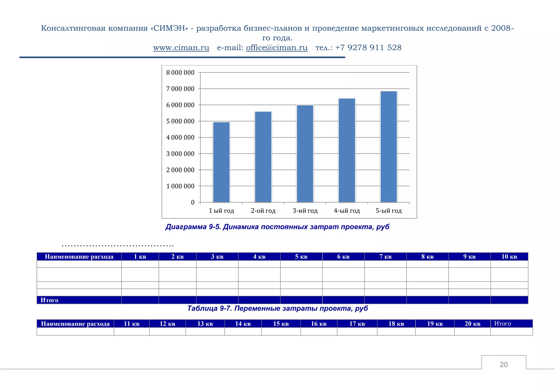Click the 19 кв column header
Image resolution: width=555 pixels, height=392 pixels.
point(435,324)
